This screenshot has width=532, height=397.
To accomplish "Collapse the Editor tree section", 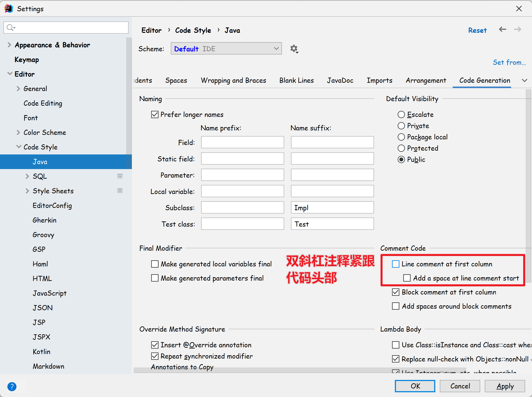I will coord(10,74).
